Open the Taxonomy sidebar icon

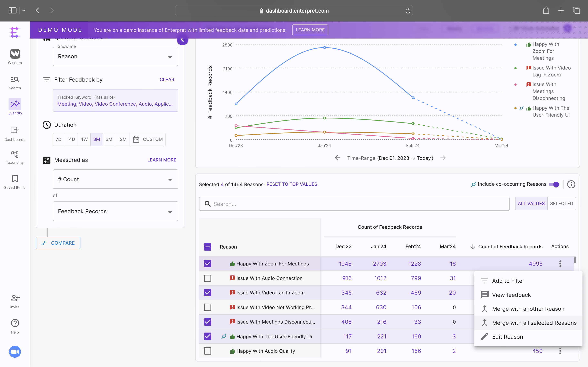tap(15, 154)
